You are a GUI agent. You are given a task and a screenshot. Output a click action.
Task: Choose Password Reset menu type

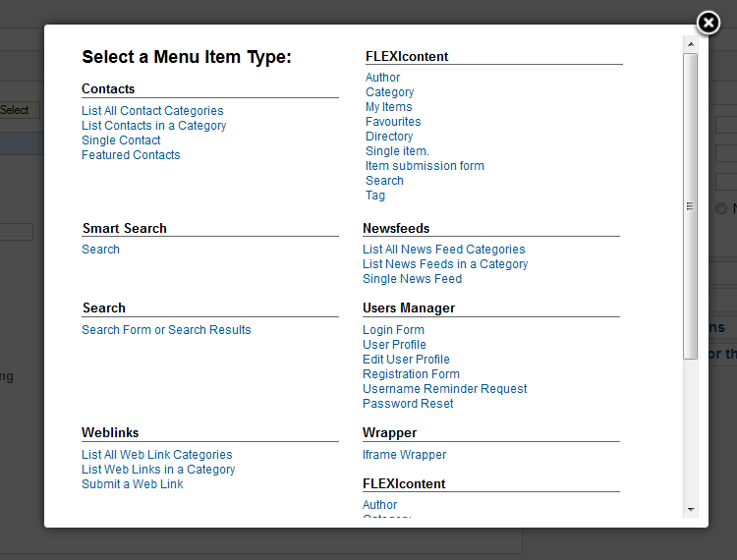(408, 404)
